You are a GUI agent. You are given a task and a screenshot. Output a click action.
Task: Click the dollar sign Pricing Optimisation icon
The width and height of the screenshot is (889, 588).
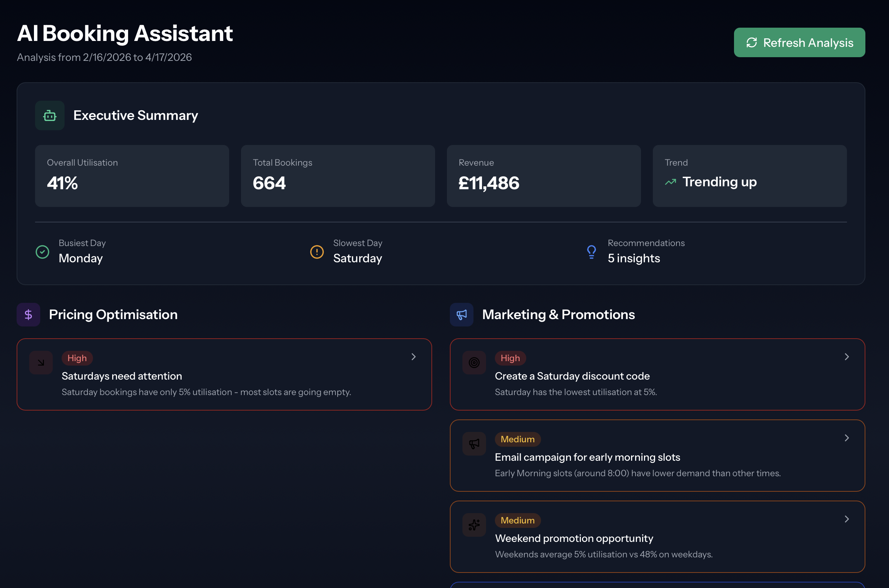pos(28,315)
